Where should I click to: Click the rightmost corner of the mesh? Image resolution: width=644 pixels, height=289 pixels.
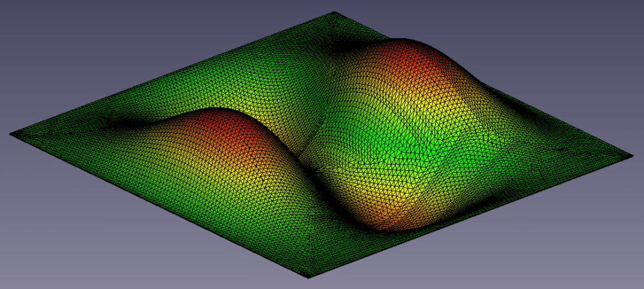[x=631, y=156]
